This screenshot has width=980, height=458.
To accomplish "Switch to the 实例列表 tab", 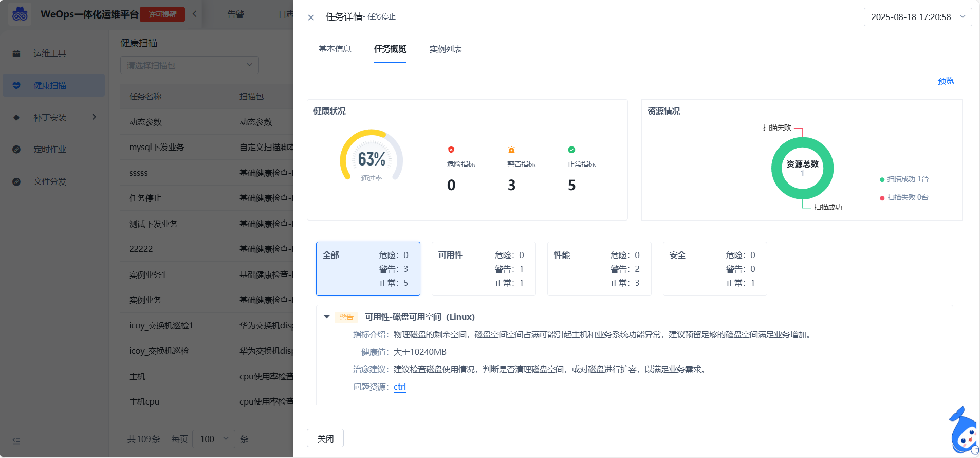I will (446, 49).
